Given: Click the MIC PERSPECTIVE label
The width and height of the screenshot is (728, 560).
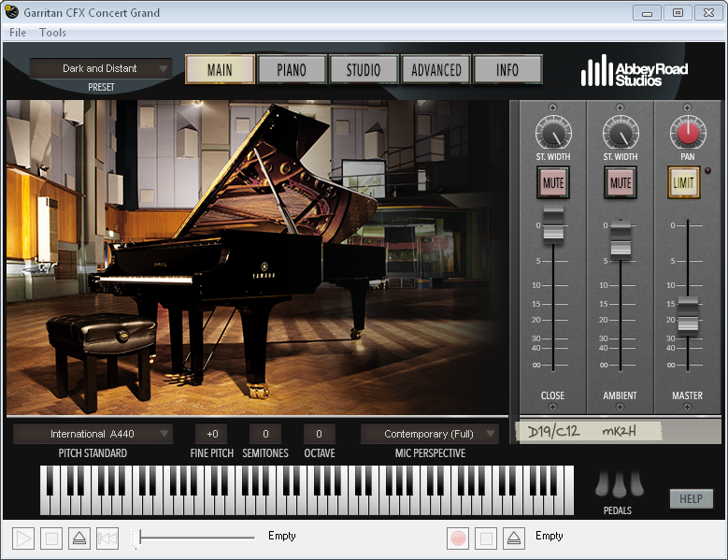Looking at the screenshot, I should click(x=430, y=453).
